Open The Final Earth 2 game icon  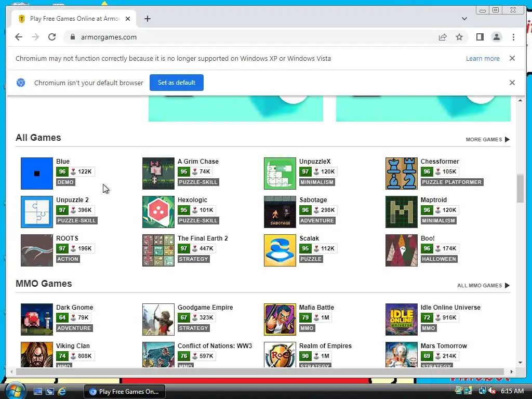[158, 250]
